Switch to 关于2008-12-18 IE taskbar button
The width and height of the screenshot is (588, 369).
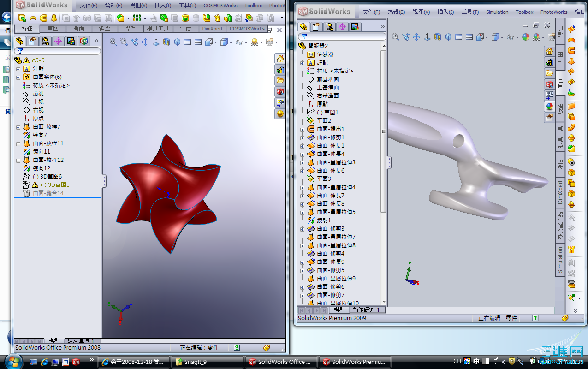pos(134,362)
